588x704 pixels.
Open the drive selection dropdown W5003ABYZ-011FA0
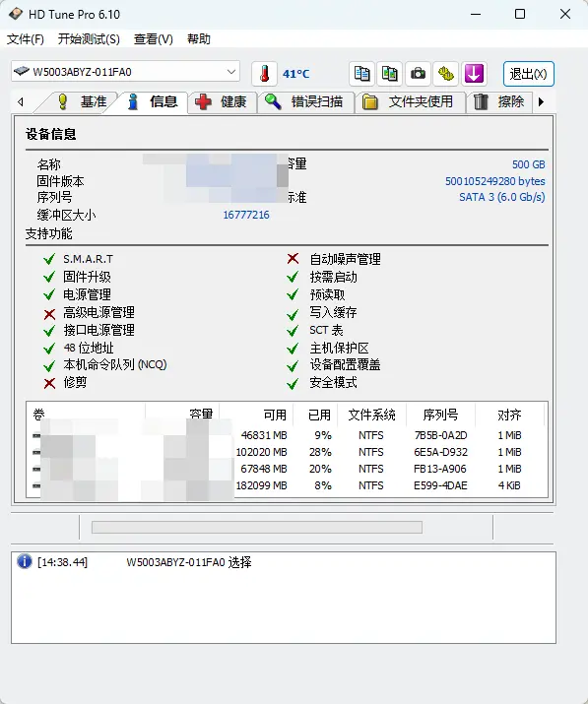125,72
